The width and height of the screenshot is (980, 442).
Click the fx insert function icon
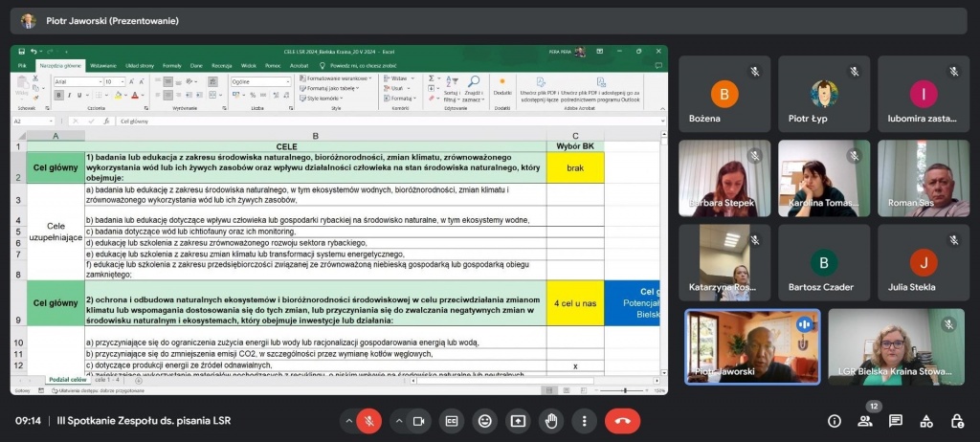pyautogui.click(x=106, y=122)
